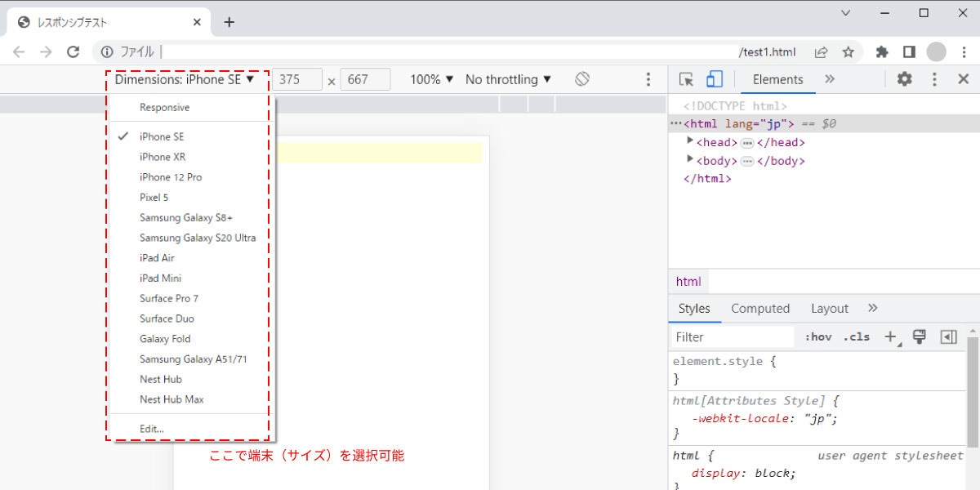Viewport: 980px width, 490px height.
Task: Open tab search chevron in title bar
Action: click(846, 12)
